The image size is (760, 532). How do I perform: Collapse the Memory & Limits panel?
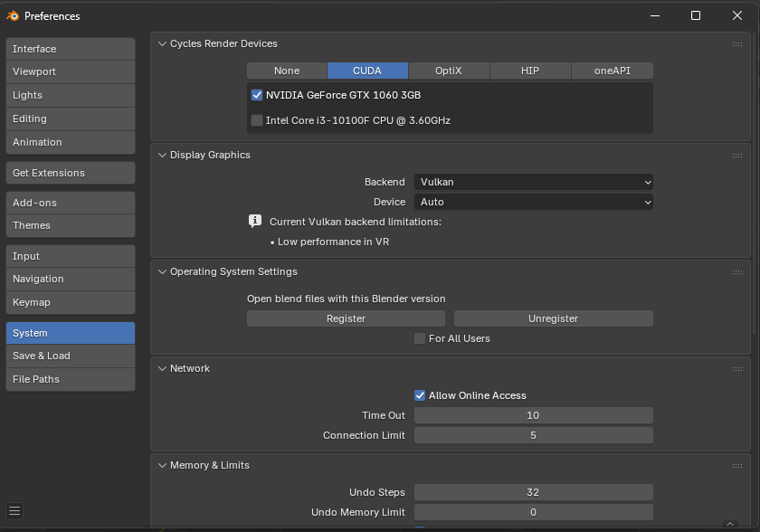coord(162,466)
